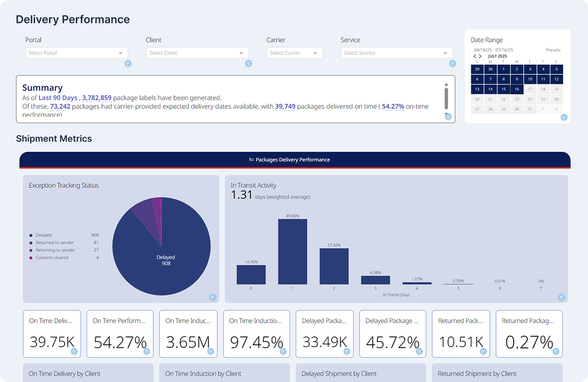Screen dimensions: 588x382
Task: Click the filter icon in the Date Range card
Action: coord(564,117)
